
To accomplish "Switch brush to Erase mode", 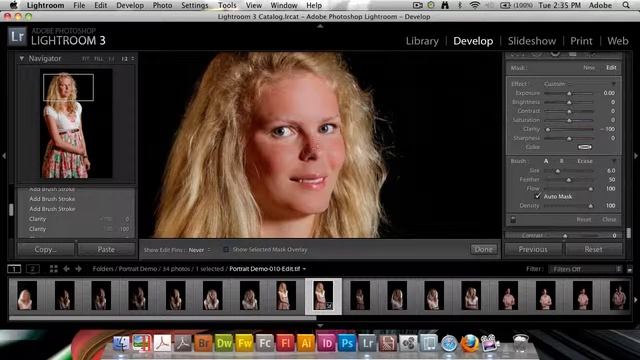I will tap(584, 161).
